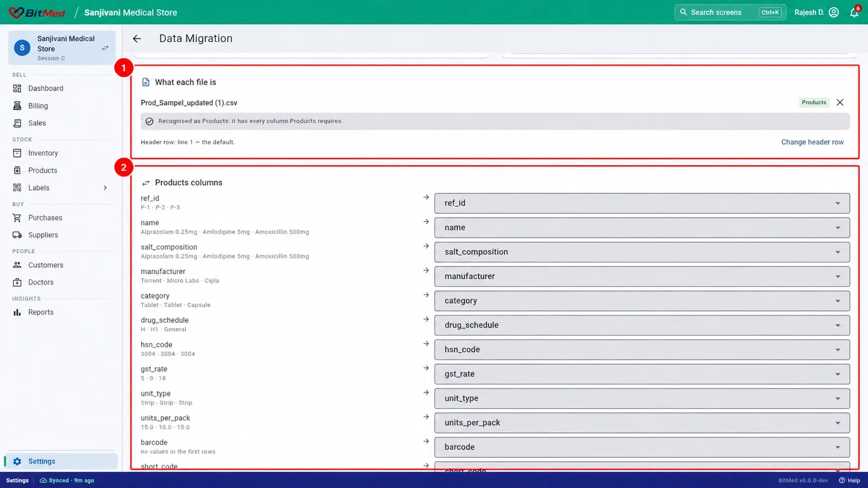
Task: Open the name mapping dropdown
Action: (x=642, y=227)
